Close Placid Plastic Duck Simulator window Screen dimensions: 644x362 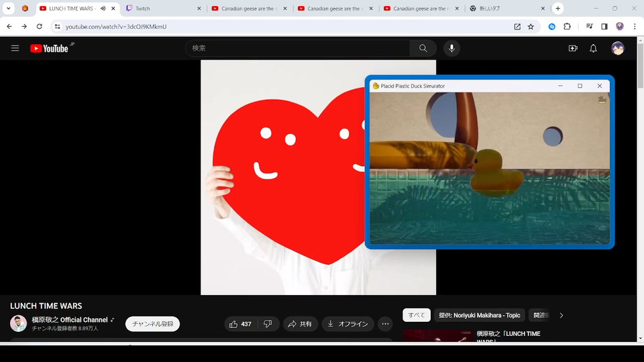pos(600,86)
